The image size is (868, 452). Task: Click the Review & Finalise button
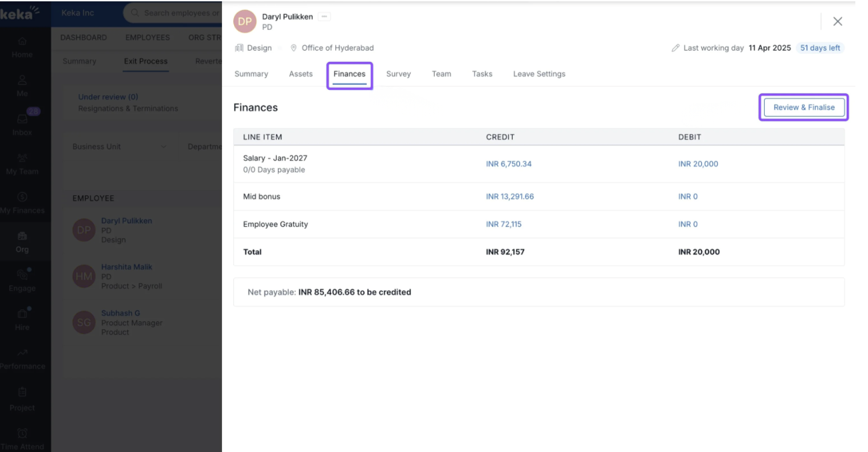(x=803, y=107)
